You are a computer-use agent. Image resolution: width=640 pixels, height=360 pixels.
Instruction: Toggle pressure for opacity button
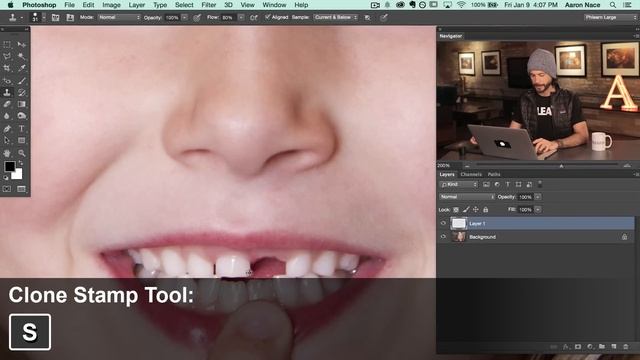pos(197,18)
